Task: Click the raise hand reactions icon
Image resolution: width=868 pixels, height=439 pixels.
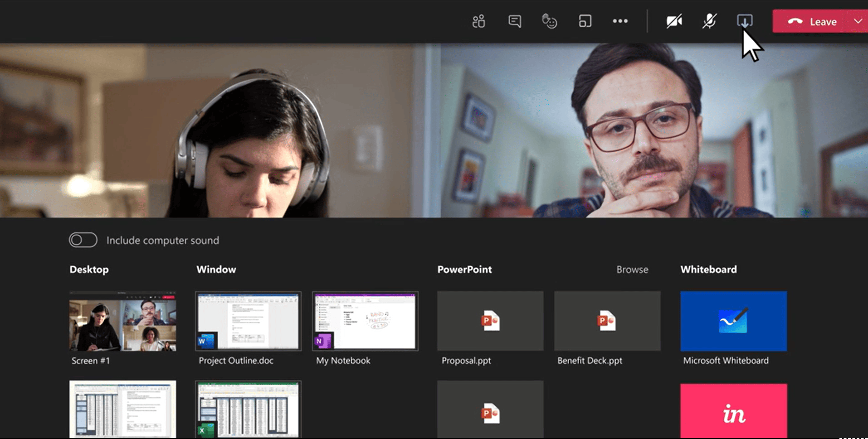Action: point(549,21)
